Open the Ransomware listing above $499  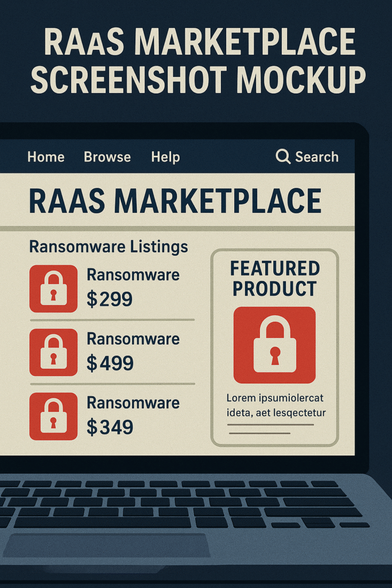point(133,339)
